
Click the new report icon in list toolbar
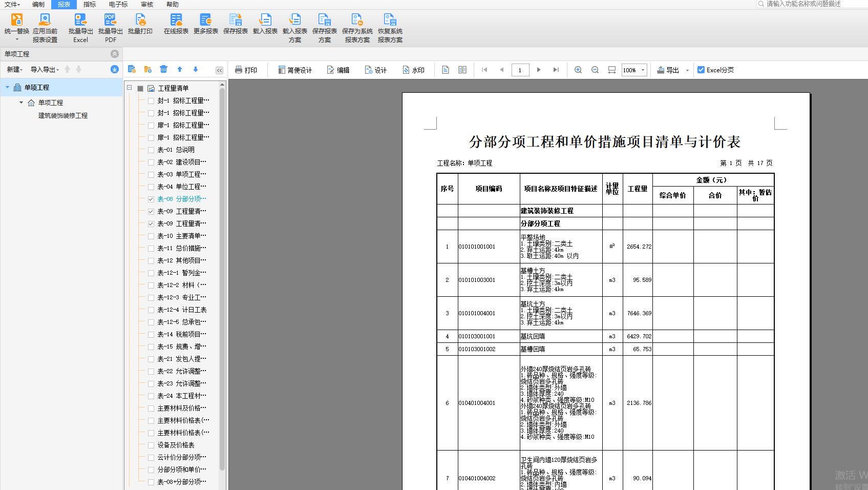click(x=132, y=69)
